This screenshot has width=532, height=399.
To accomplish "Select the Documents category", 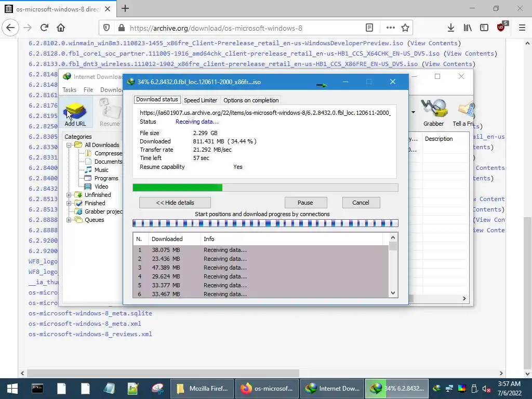I will [108, 162].
